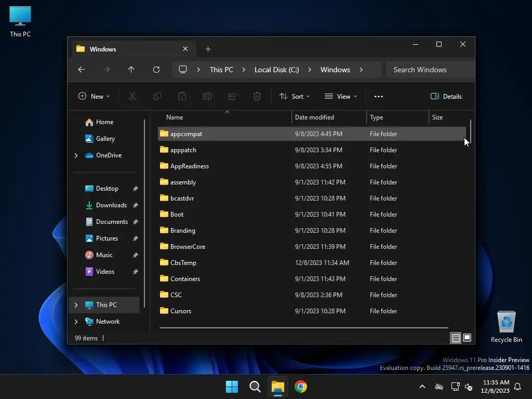Image resolution: width=532 pixels, height=399 pixels.
Task: Open pinned Videos folder
Action: pyautogui.click(x=105, y=271)
